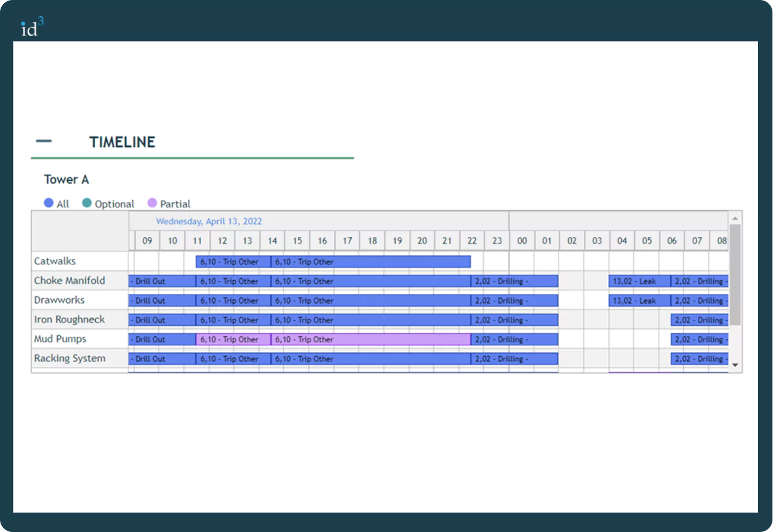Click Choke Manifold 2,02 - Drilling bar at hour 22
773x532 pixels.
(x=515, y=281)
